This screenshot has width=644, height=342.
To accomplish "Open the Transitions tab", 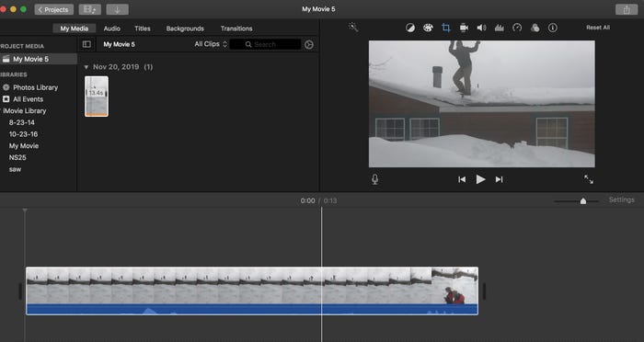I will point(236,28).
